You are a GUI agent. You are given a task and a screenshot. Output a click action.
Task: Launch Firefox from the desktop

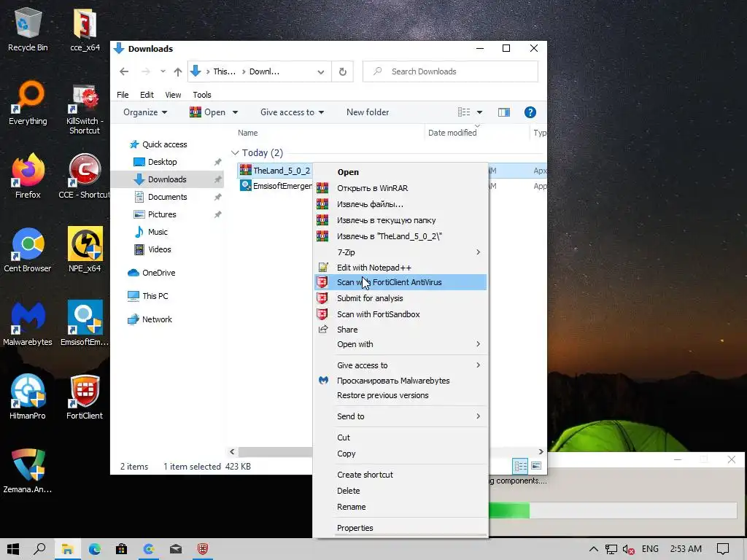pyautogui.click(x=28, y=176)
